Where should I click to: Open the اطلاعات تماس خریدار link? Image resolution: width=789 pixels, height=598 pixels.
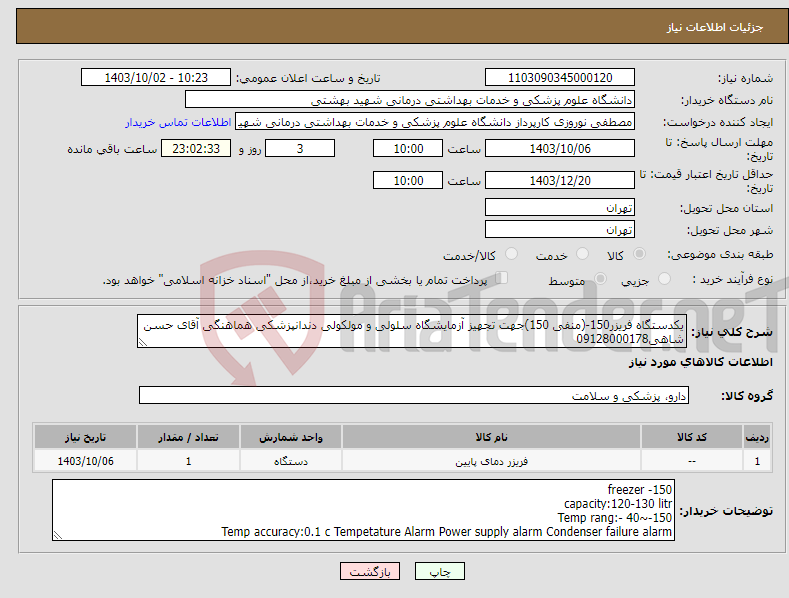click(178, 122)
